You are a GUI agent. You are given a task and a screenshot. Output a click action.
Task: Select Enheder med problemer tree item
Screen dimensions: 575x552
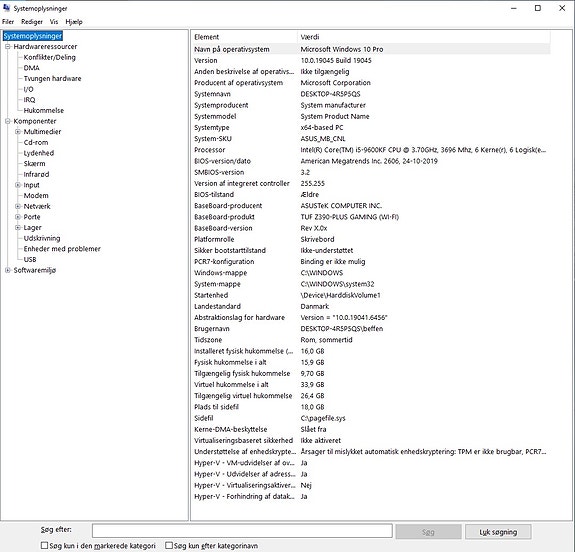(62, 249)
